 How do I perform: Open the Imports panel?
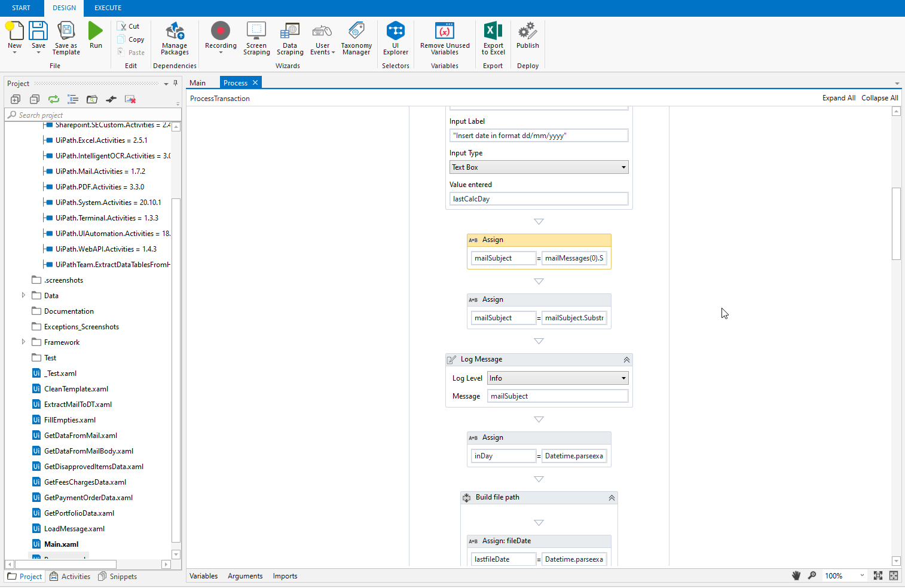tap(285, 576)
